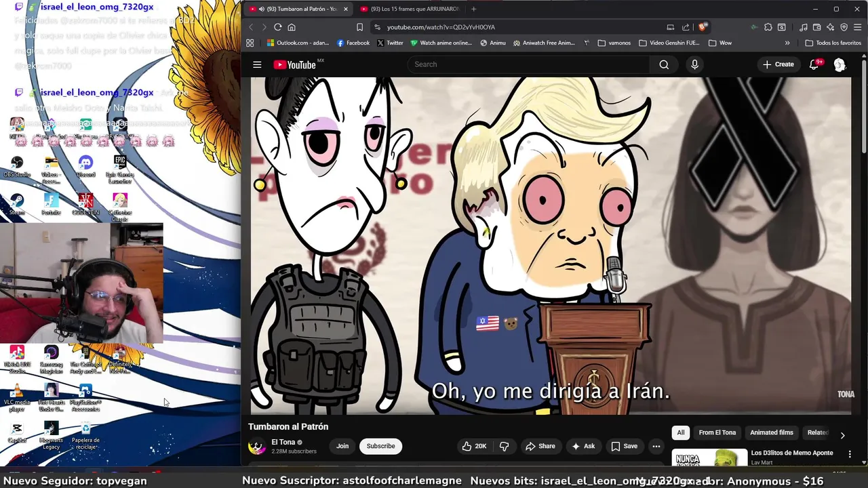Open OBS Studio desktop icon

17,166
